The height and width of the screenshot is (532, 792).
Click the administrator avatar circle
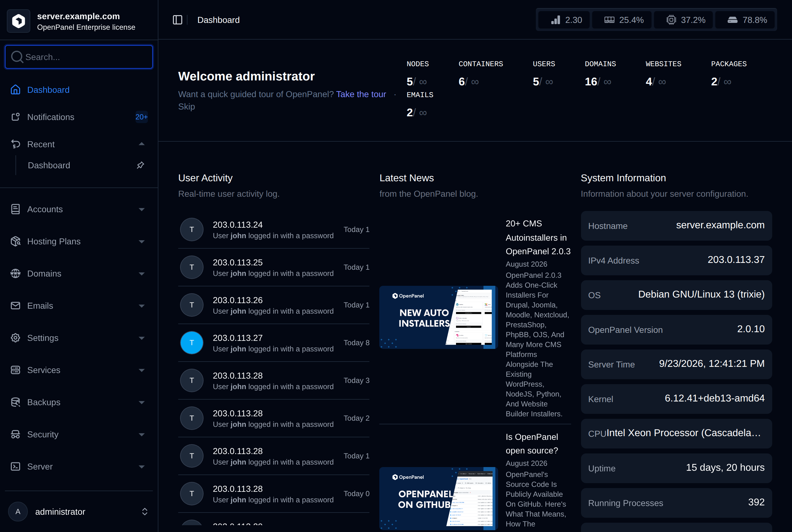(x=18, y=511)
